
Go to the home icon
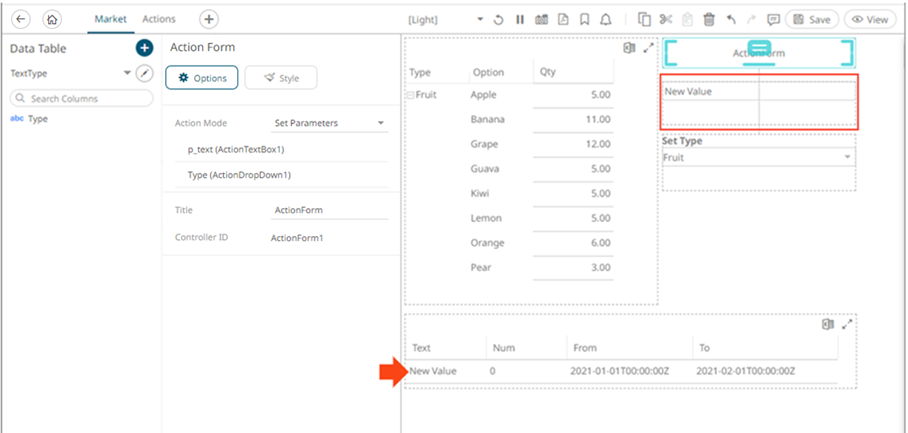tap(52, 19)
